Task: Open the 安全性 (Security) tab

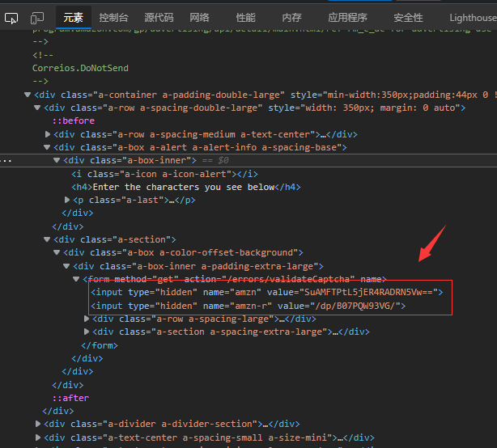Action: (408, 18)
